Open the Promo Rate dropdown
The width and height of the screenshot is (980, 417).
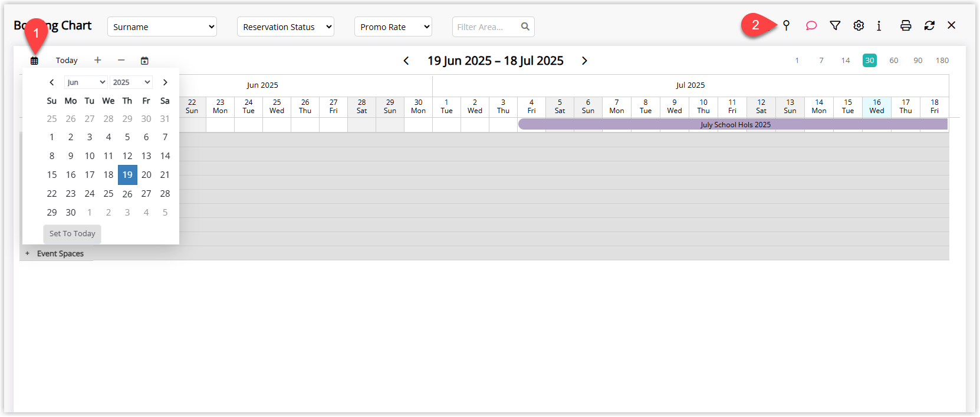(393, 27)
